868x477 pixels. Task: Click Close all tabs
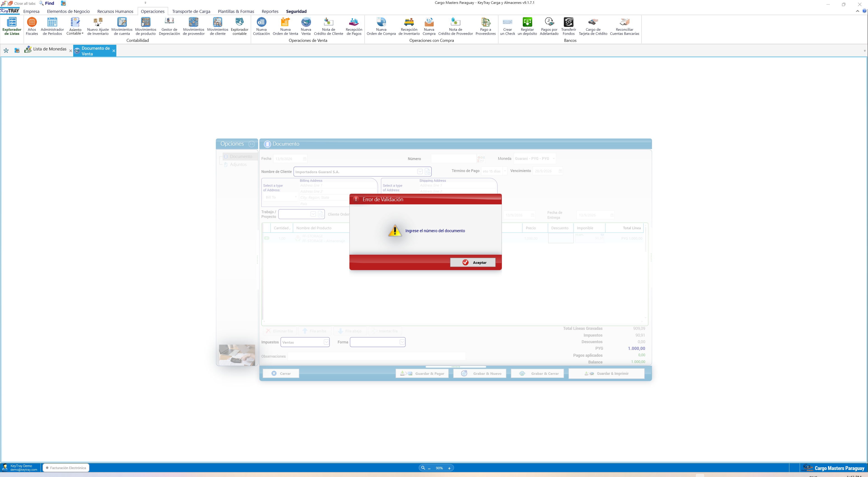coord(22,3)
